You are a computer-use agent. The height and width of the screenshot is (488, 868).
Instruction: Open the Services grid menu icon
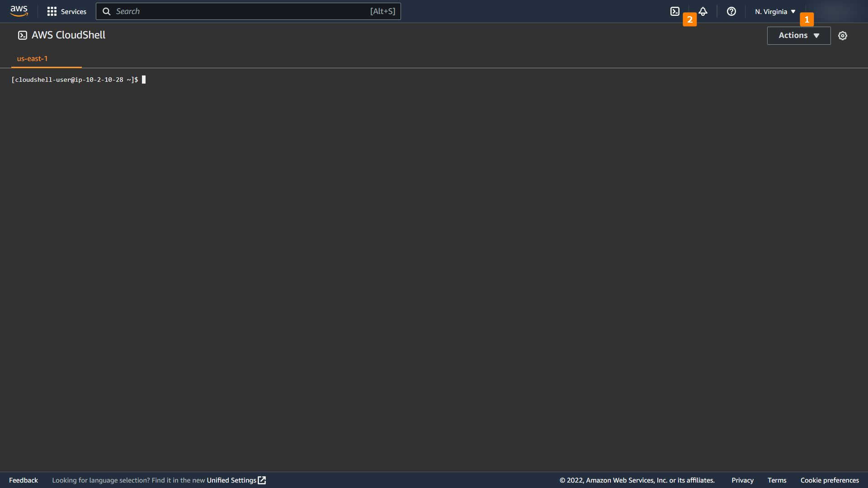[52, 11]
